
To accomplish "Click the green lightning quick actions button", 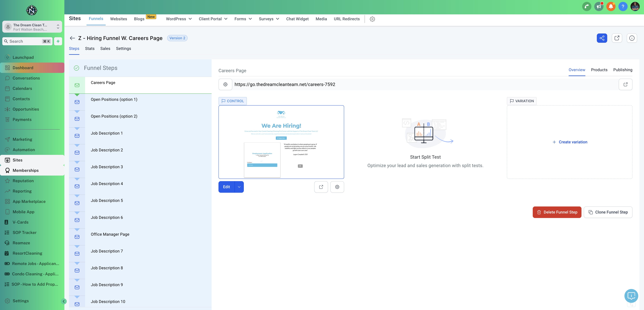I will click(x=58, y=41).
